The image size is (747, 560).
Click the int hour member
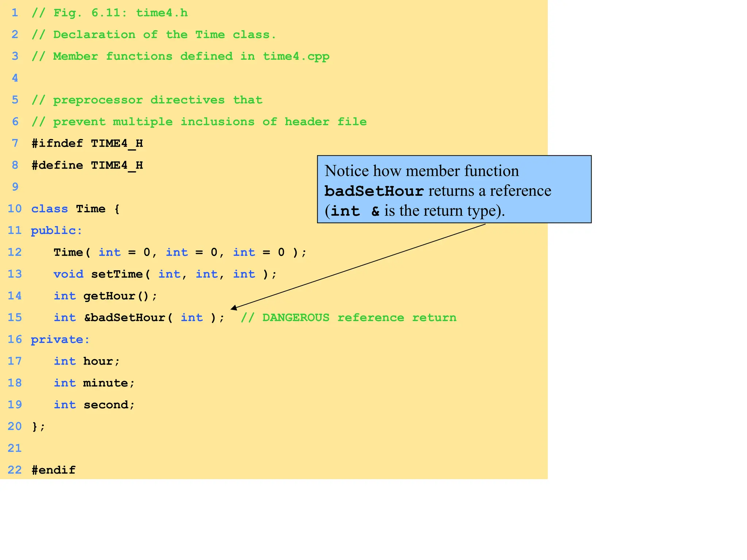(87, 361)
